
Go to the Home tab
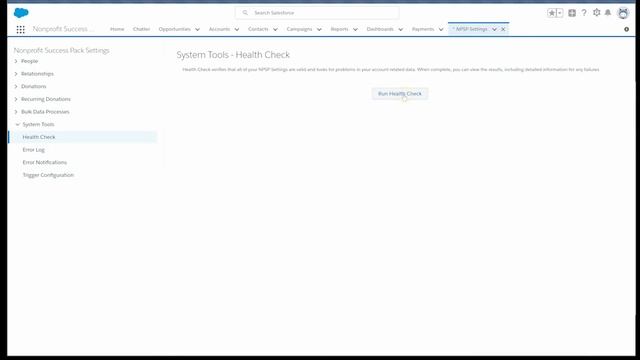[117, 29]
